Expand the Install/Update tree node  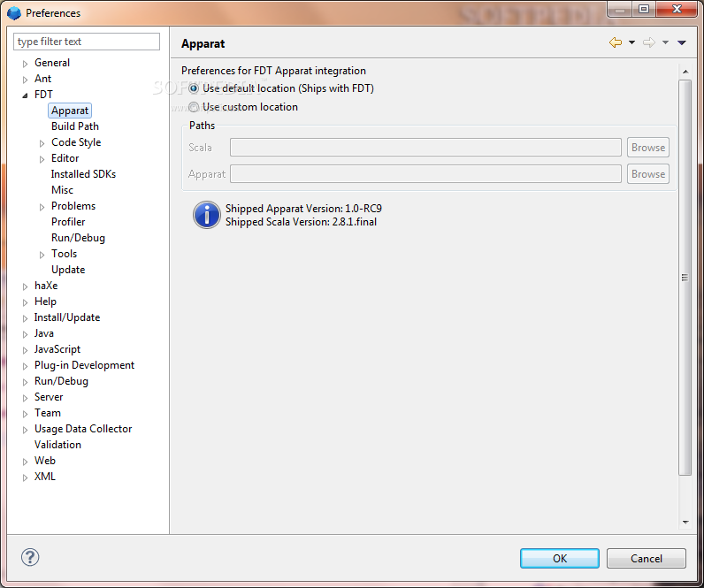point(25,318)
